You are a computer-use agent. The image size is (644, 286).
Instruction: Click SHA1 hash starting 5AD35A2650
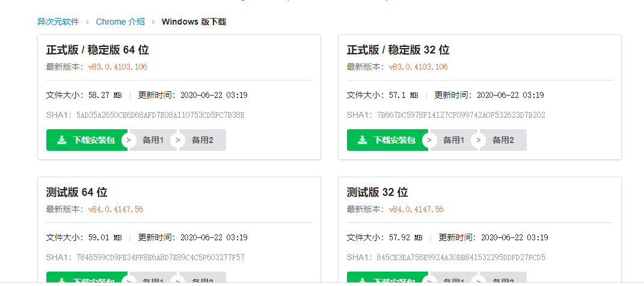[161, 115]
